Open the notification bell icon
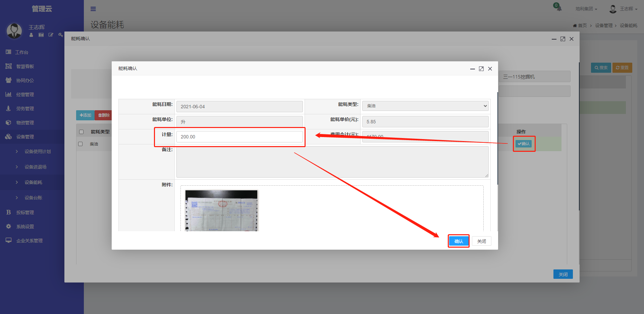The height and width of the screenshot is (314, 644). [558, 7]
